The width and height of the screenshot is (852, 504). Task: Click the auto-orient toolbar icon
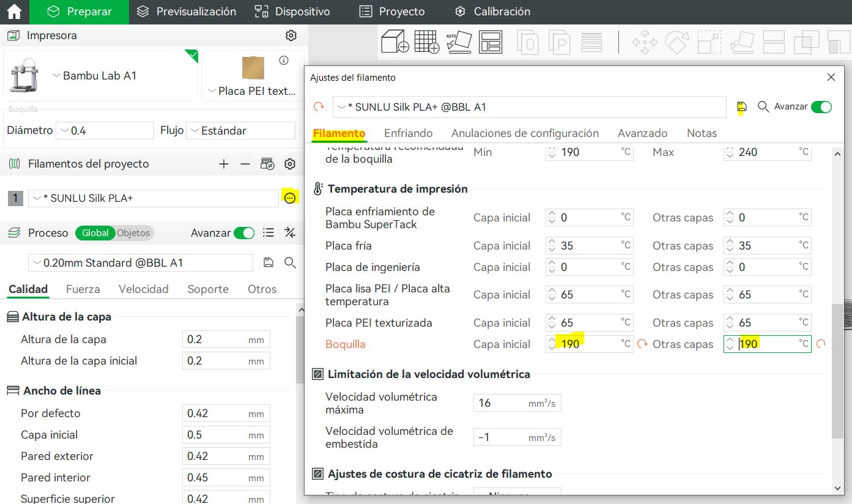coord(459,42)
